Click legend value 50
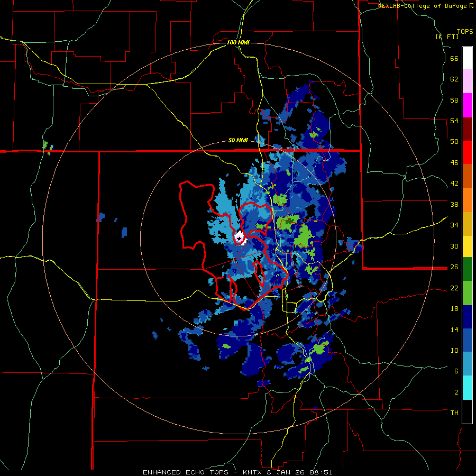This screenshot has height=476, width=476. (x=454, y=142)
